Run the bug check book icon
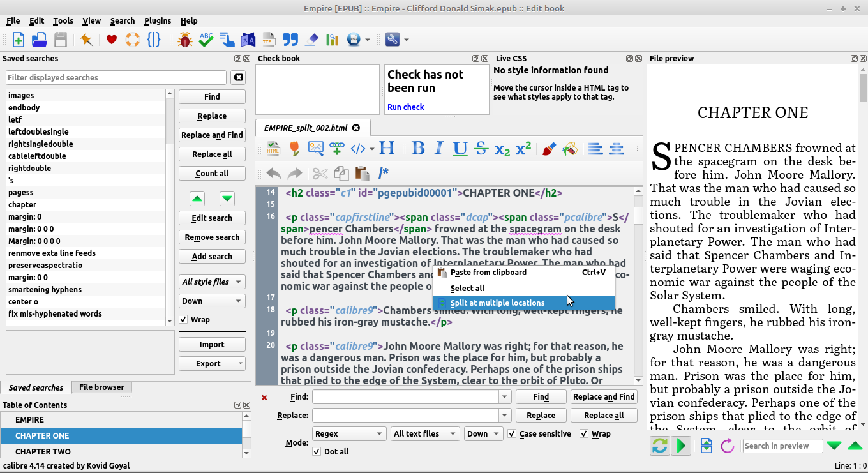Image resolution: width=868 pixels, height=473 pixels. [185, 40]
